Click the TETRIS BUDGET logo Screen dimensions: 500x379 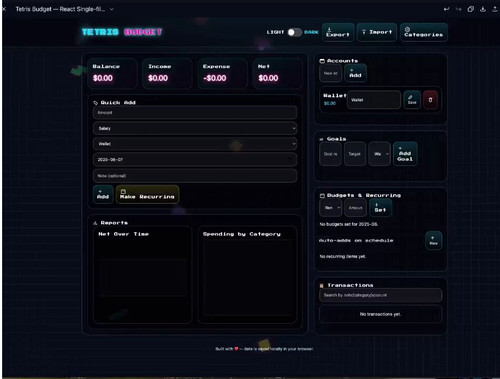pos(122,32)
